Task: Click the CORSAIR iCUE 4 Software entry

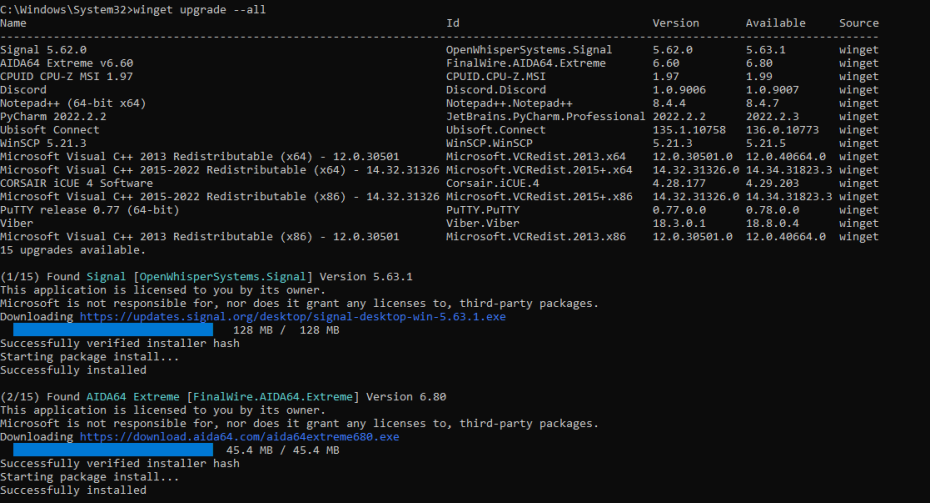Action: coord(76,184)
